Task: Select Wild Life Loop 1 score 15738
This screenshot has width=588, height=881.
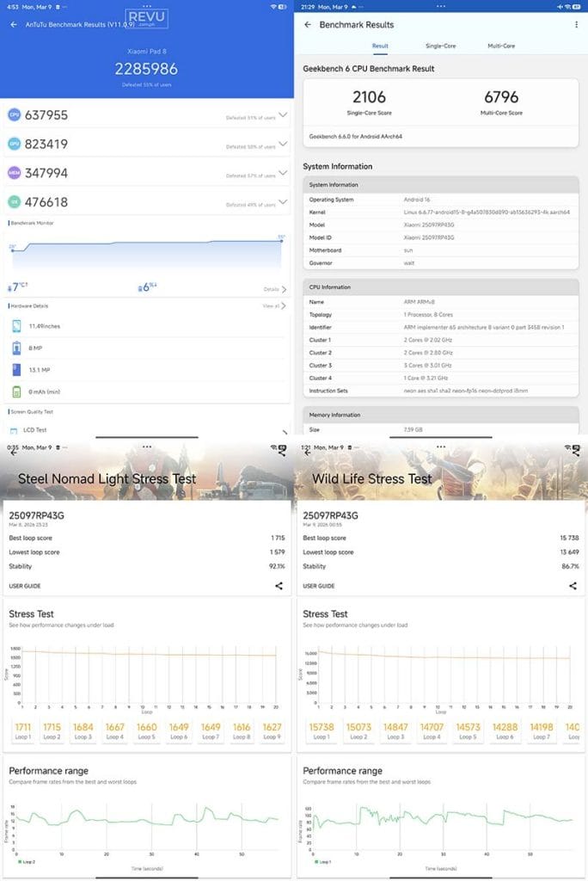Action: [322, 730]
